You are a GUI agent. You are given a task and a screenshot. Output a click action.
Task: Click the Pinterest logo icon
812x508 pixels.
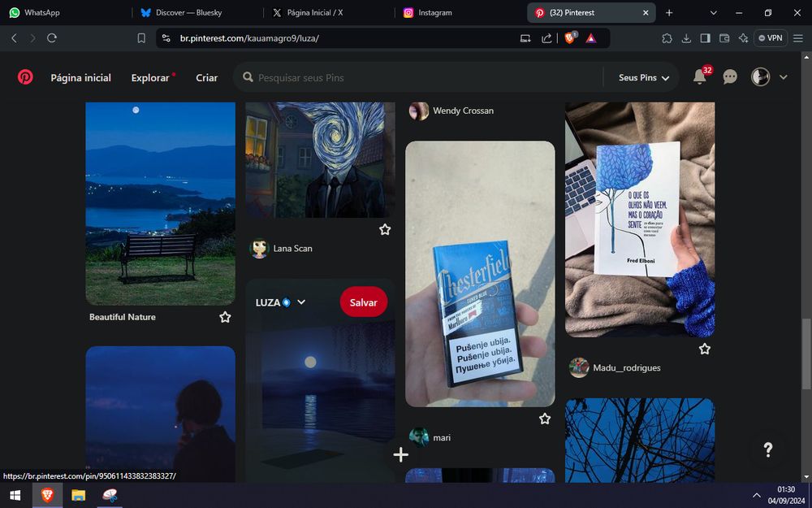coord(25,77)
